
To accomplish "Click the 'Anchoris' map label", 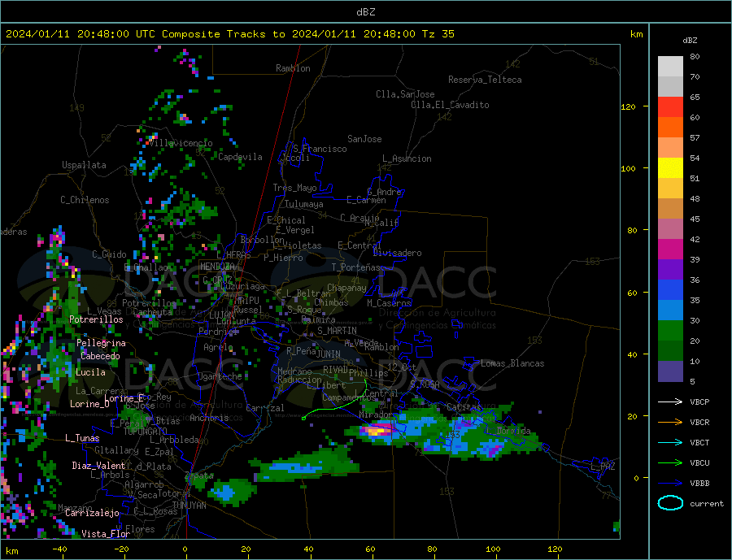I will point(209,418).
